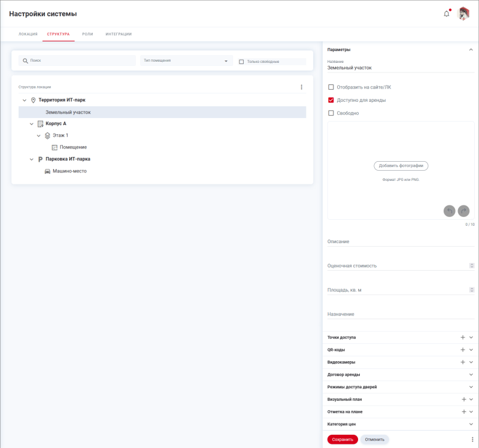The width and height of the screenshot is (479, 448).
Task: Add a video camera with plus icon
Action: pos(463,362)
